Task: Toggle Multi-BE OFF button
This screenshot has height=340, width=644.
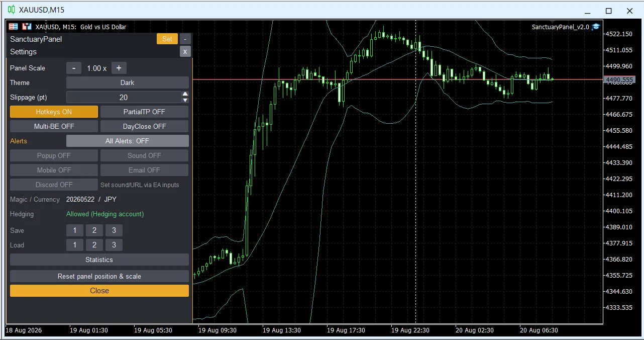Action: pos(54,126)
